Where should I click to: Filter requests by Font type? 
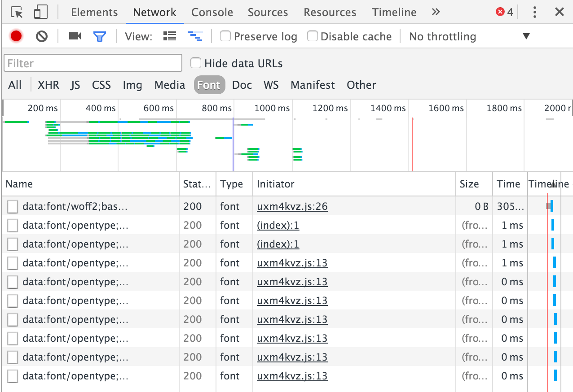tap(209, 85)
